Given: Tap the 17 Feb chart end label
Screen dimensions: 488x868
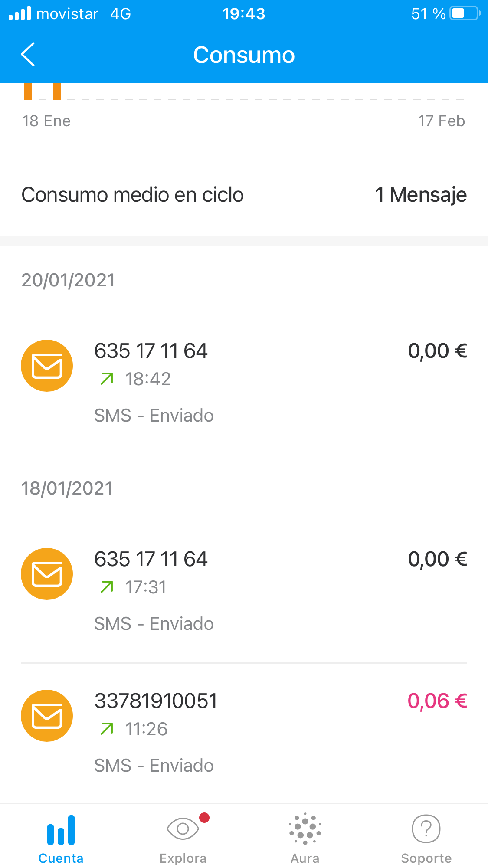Looking at the screenshot, I should [x=441, y=121].
